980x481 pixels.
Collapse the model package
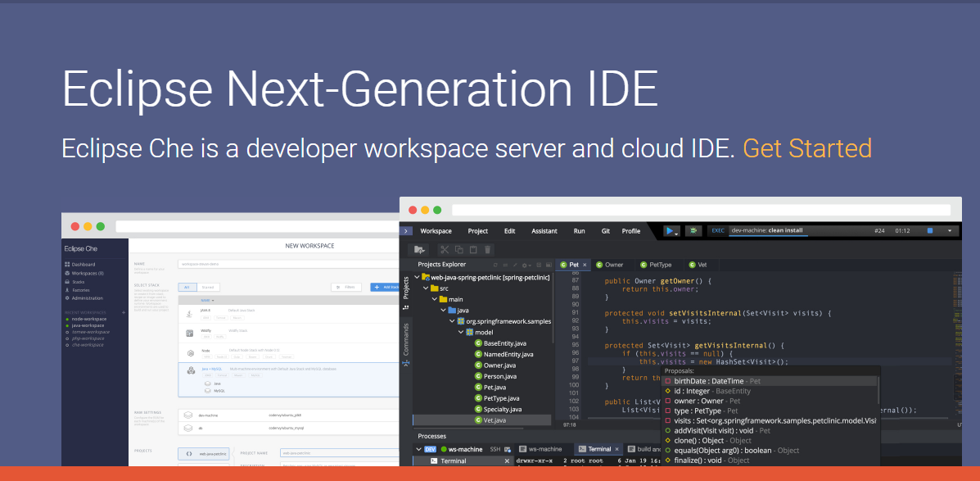461,332
